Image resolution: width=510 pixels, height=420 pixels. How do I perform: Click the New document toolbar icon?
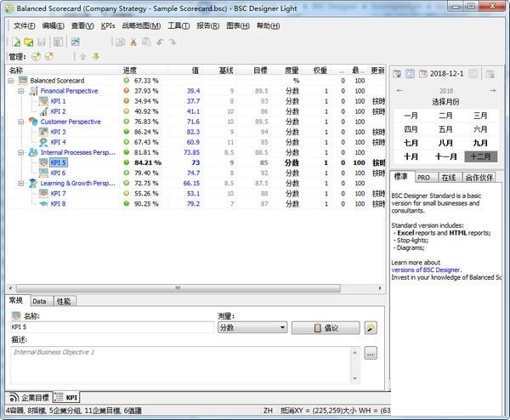pyautogui.click(x=18, y=42)
